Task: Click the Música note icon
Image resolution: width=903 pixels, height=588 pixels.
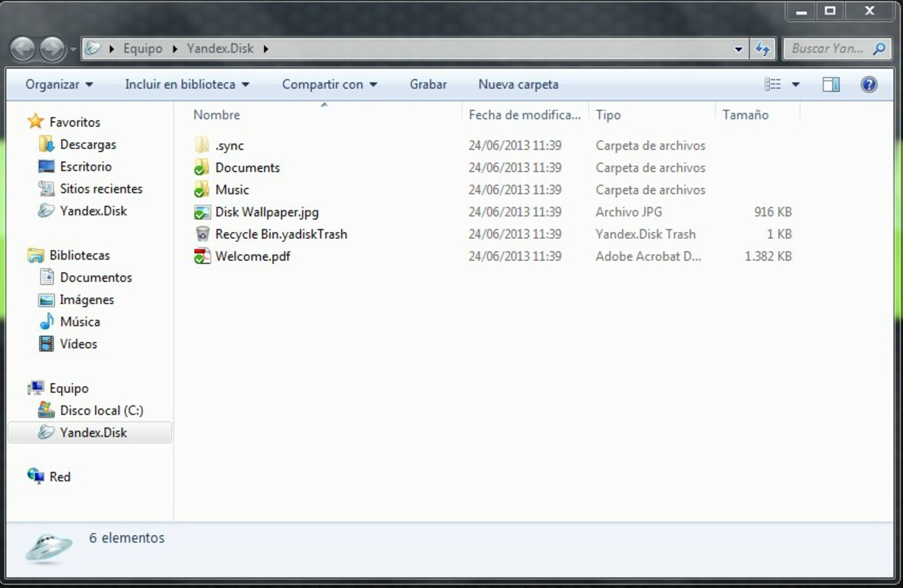Action: pos(46,322)
